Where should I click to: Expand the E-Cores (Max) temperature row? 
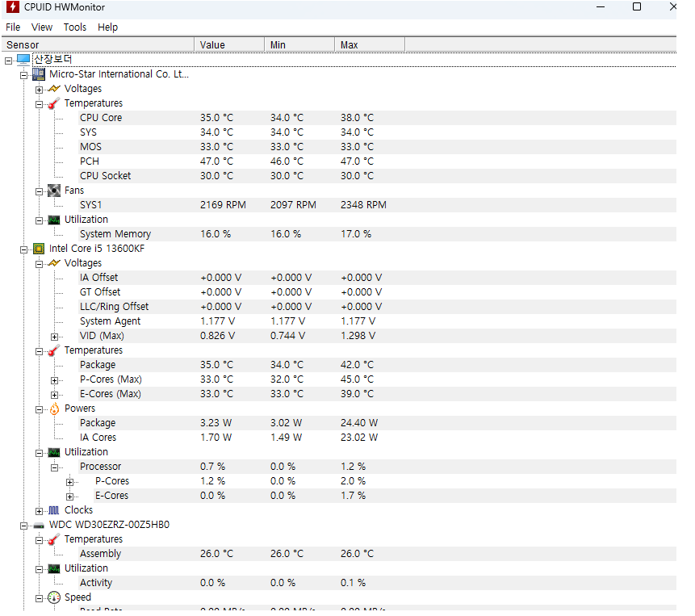click(55, 396)
